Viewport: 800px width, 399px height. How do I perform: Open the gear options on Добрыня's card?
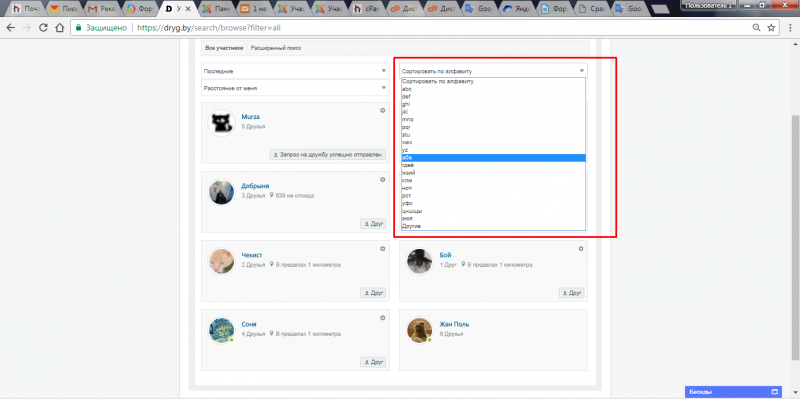pos(382,180)
